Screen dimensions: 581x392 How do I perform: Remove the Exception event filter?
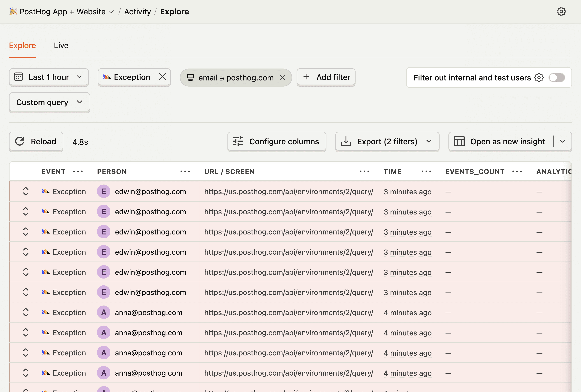point(162,77)
